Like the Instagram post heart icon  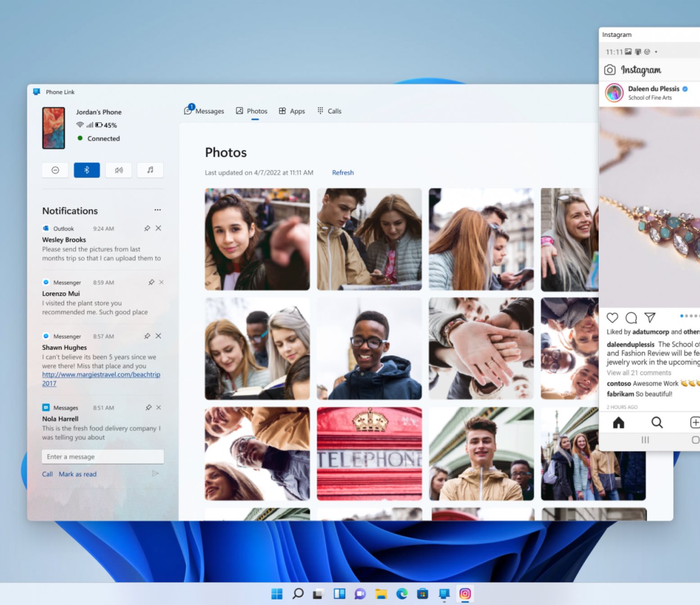pyautogui.click(x=612, y=318)
